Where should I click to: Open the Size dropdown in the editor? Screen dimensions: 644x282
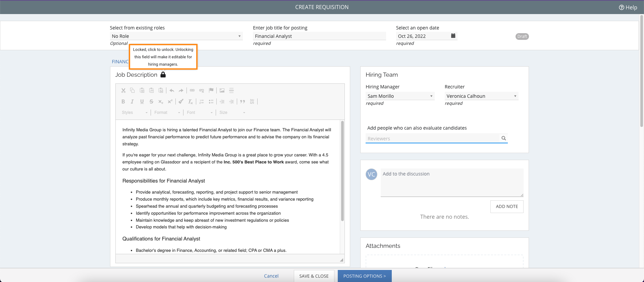[x=232, y=113]
